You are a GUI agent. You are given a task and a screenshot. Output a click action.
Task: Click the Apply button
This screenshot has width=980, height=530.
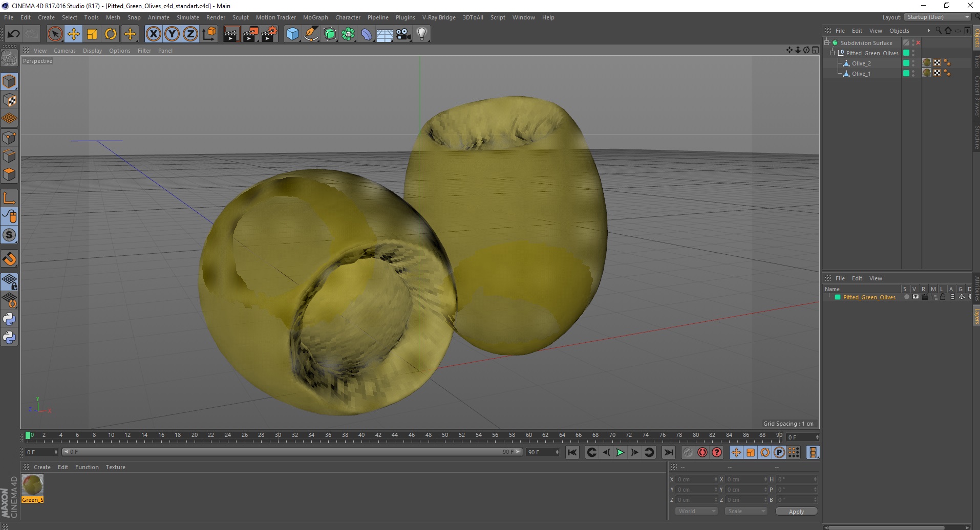pyautogui.click(x=796, y=512)
